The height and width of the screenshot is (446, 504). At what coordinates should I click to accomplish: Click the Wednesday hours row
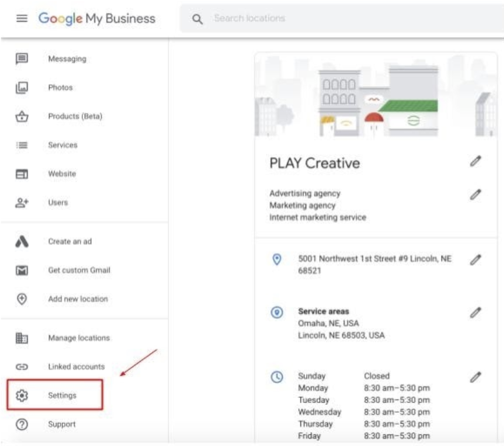[364, 412]
